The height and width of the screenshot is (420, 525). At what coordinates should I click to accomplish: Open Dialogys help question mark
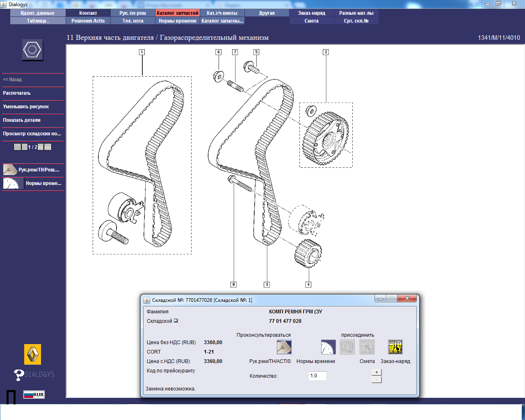19,375
